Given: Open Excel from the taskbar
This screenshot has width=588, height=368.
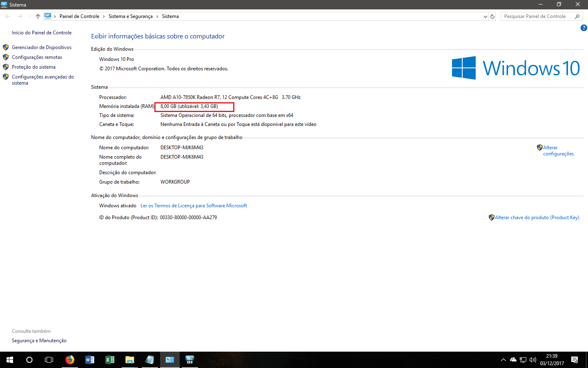Looking at the screenshot, I should click(110, 360).
